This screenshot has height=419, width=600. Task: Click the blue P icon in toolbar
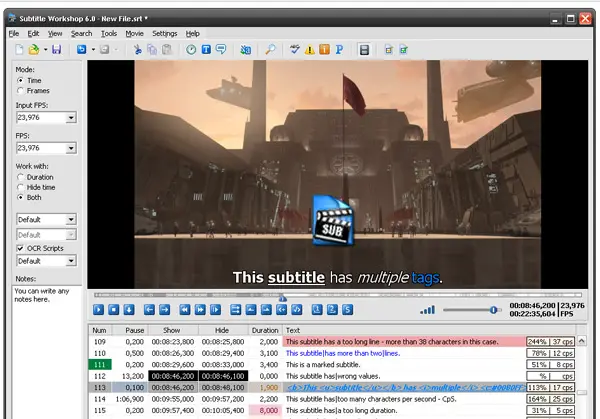339,49
